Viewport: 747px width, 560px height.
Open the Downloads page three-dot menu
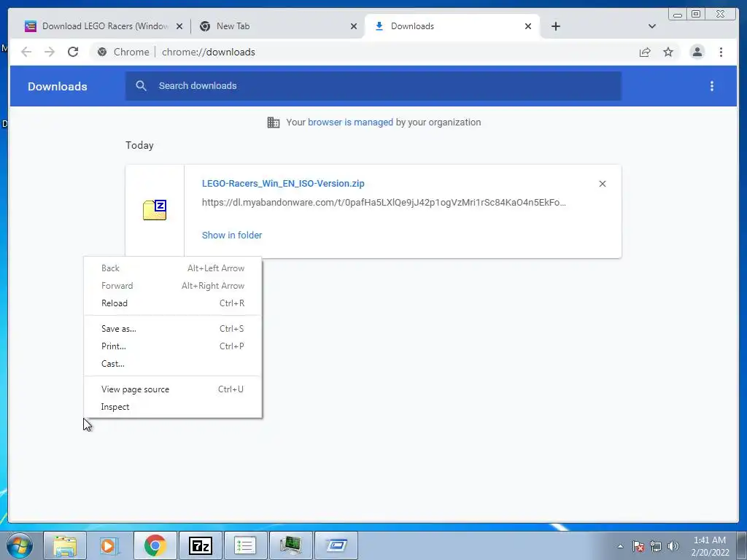[712, 86]
